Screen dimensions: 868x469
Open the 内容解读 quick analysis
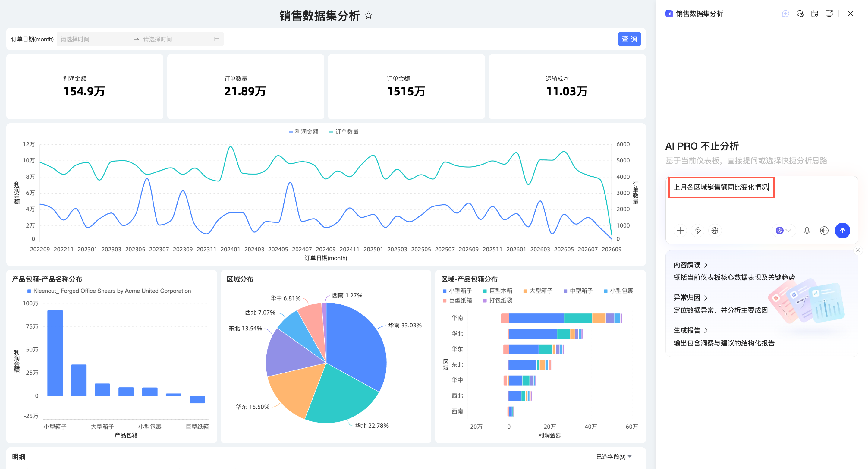690,265
